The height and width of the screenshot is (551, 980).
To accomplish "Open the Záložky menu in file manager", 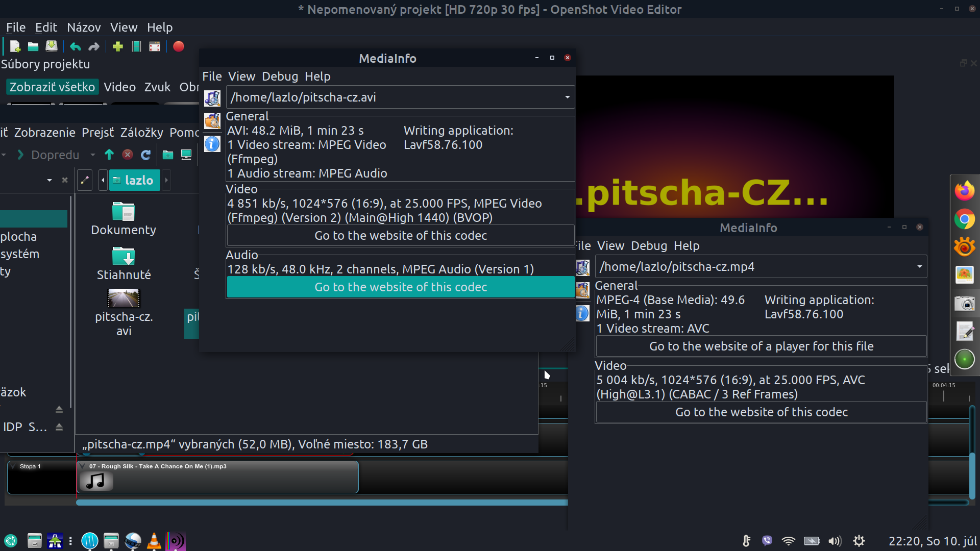I will 141,133.
